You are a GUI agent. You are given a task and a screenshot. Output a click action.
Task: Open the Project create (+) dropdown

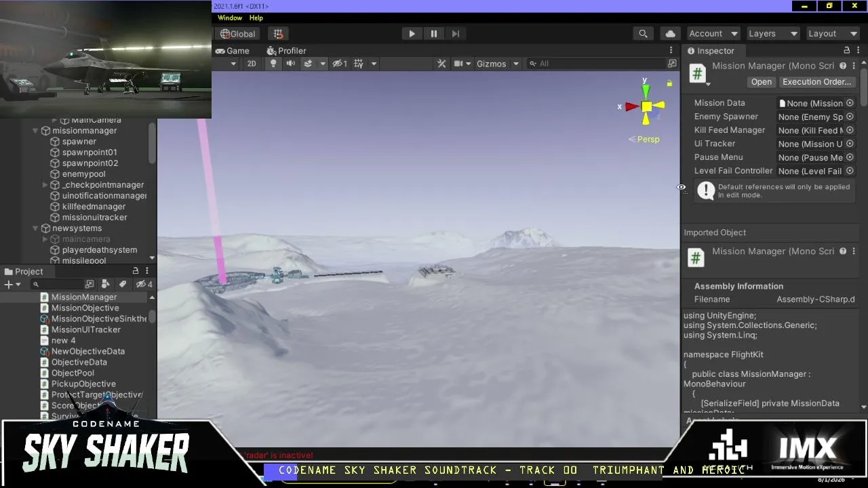click(x=12, y=285)
